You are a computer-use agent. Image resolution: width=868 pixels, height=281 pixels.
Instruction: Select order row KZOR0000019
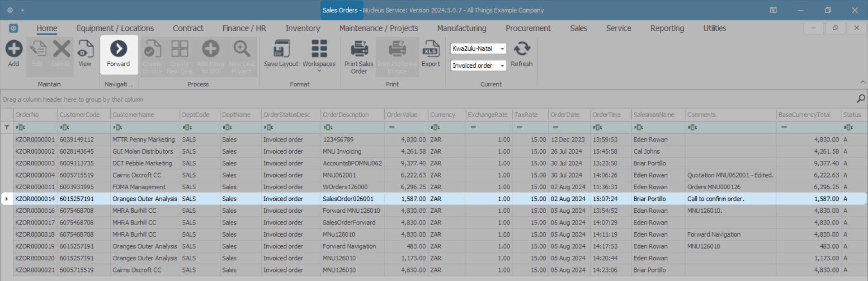pos(35,246)
